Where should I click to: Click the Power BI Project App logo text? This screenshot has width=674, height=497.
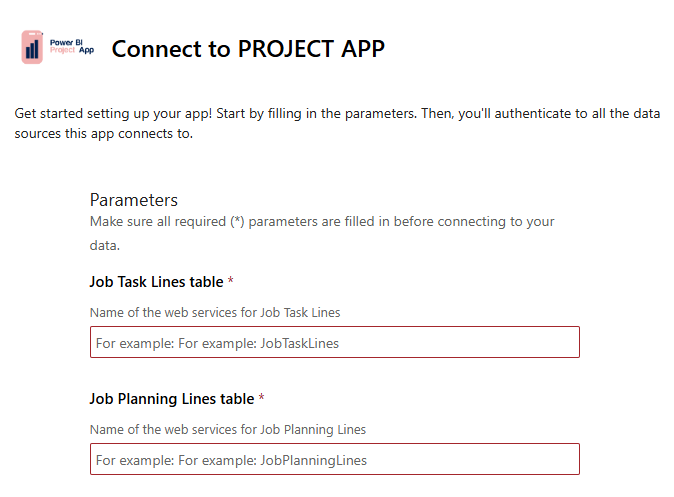click(72, 46)
